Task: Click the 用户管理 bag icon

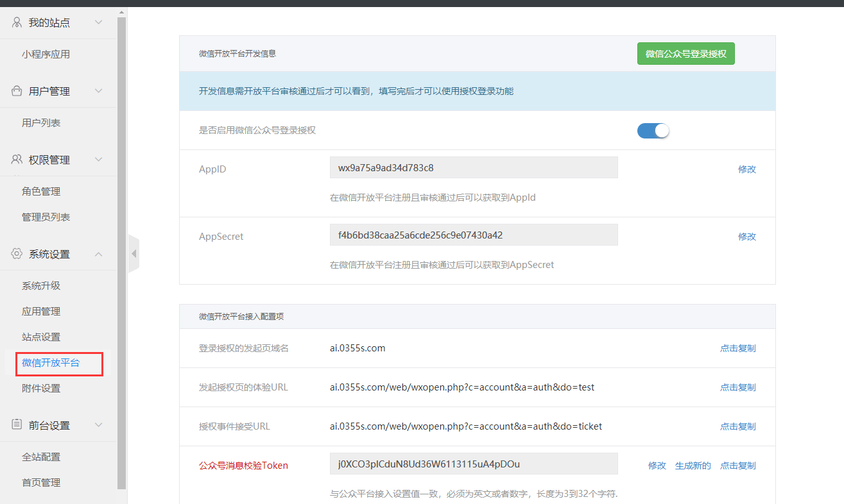Action: (17, 91)
